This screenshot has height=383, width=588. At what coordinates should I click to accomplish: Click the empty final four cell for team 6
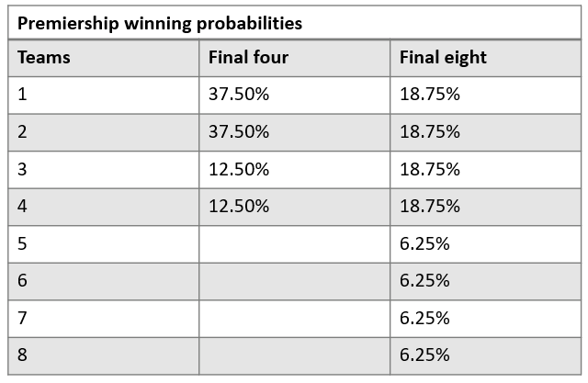click(294, 281)
